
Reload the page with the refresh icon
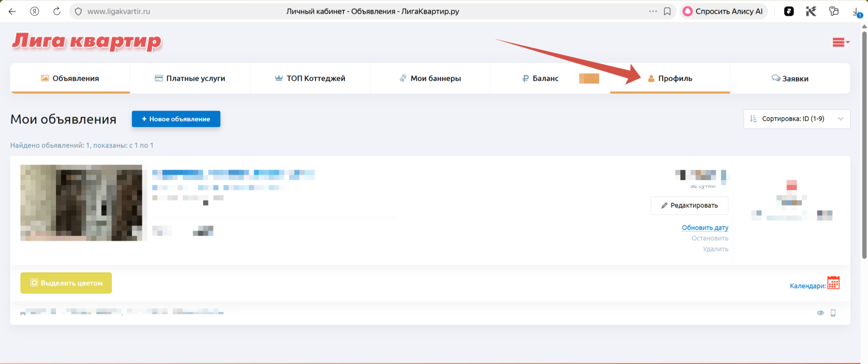click(56, 11)
